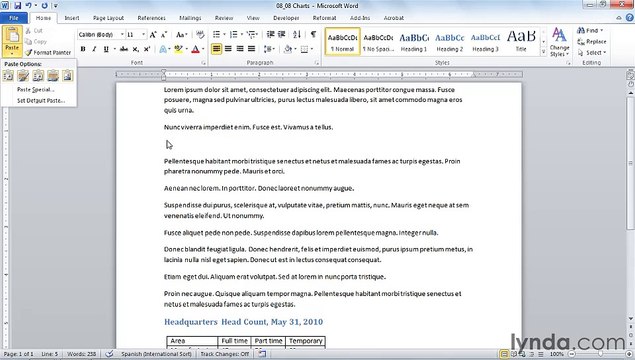
Task: Open the Font dialog launcher
Action: pos(203,63)
